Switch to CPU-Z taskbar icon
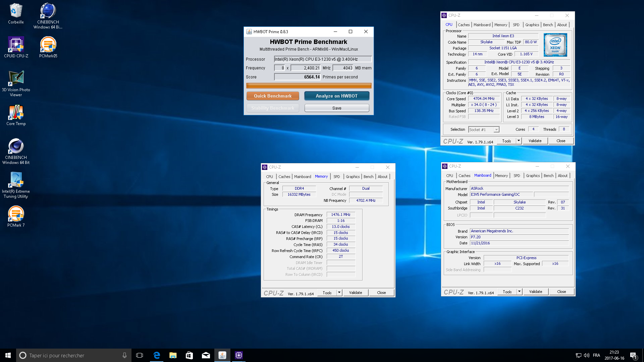Image resolution: width=644 pixels, height=362 pixels. tap(238, 355)
